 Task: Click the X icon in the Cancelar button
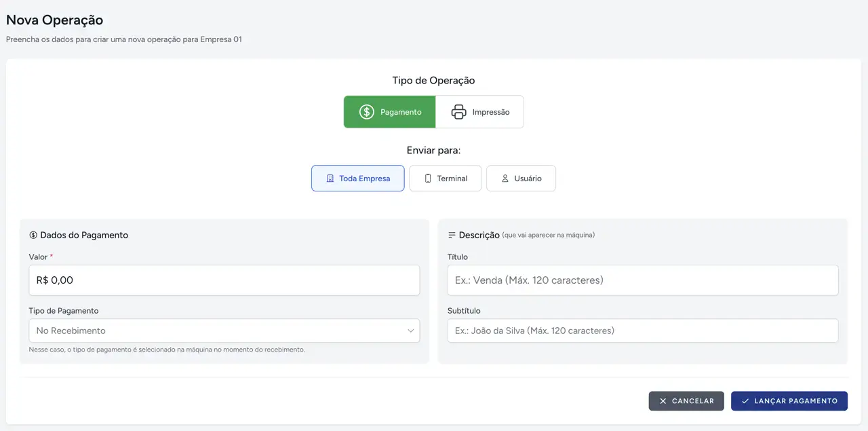663,401
